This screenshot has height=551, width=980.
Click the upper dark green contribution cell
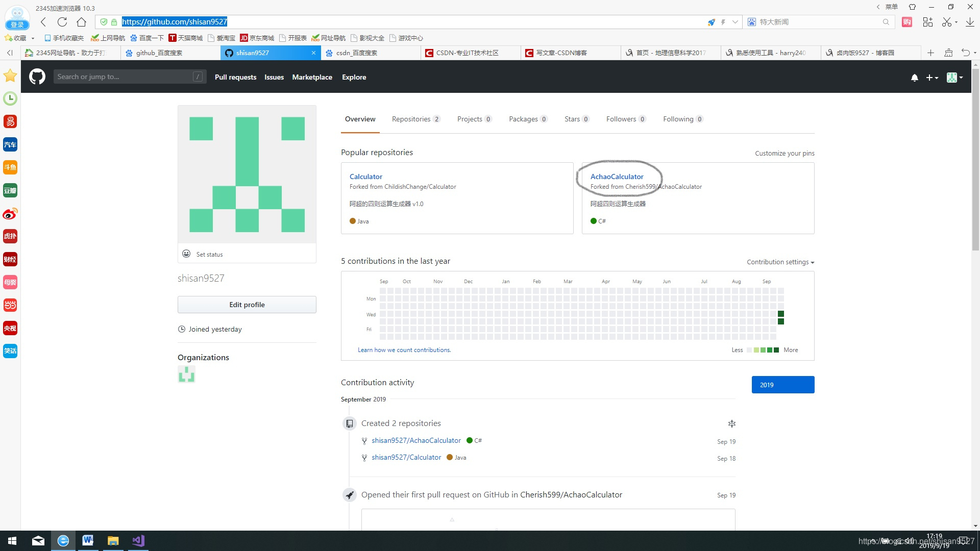click(780, 314)
